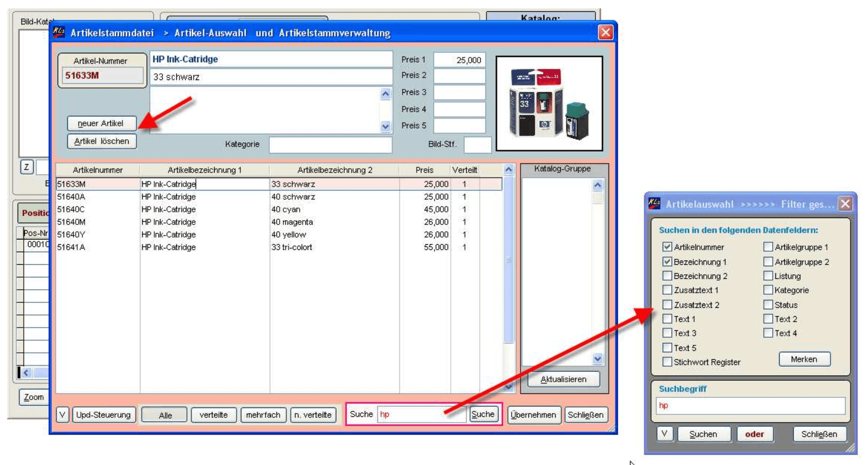868x465 pixels.
Task: Enable the Text 1 checkbox
Action: (667, 319)
